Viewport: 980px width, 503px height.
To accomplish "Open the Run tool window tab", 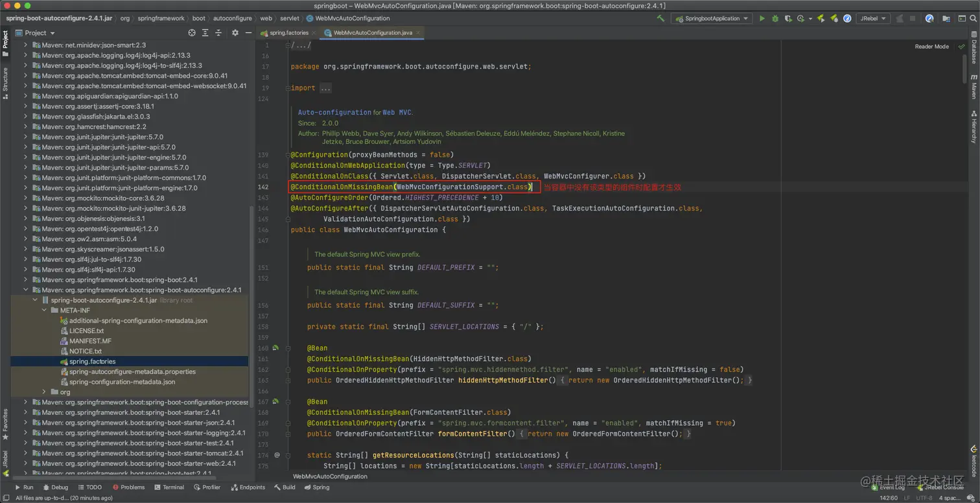I will tap(24, 487).
